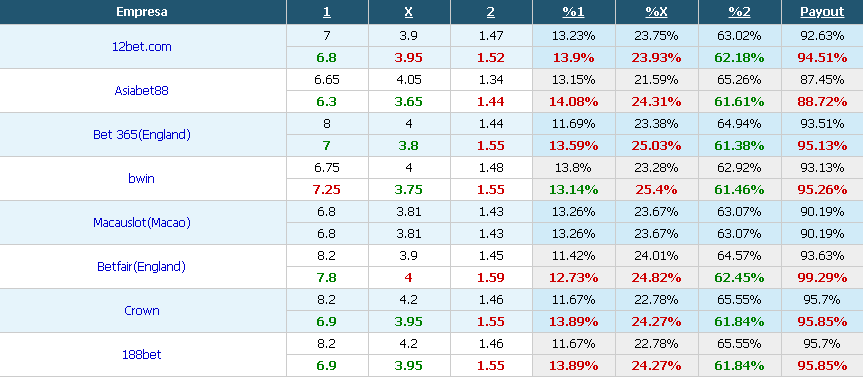Sort by the X column header
Image resolution: width=863 pixels, height=377 pixels.
point(409,12)
